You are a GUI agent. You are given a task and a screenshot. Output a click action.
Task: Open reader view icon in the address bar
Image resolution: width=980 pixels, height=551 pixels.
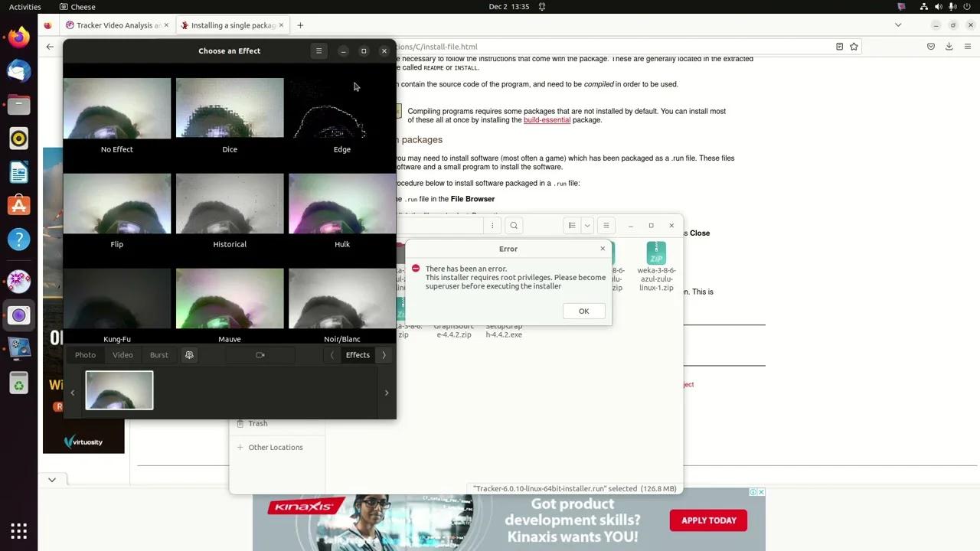coord(838,47)
